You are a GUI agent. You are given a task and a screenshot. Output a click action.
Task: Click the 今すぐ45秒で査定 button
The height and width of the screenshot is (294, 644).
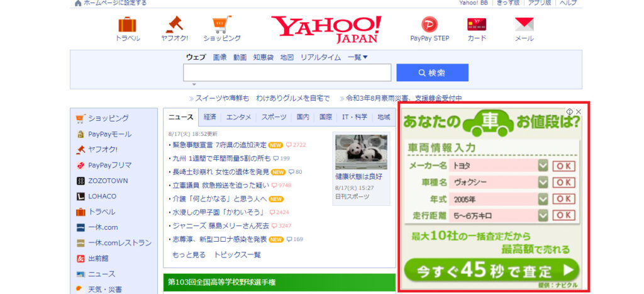tap(491, 270)
